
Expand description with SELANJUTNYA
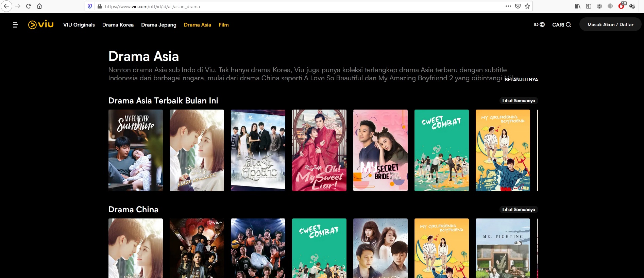521,80
